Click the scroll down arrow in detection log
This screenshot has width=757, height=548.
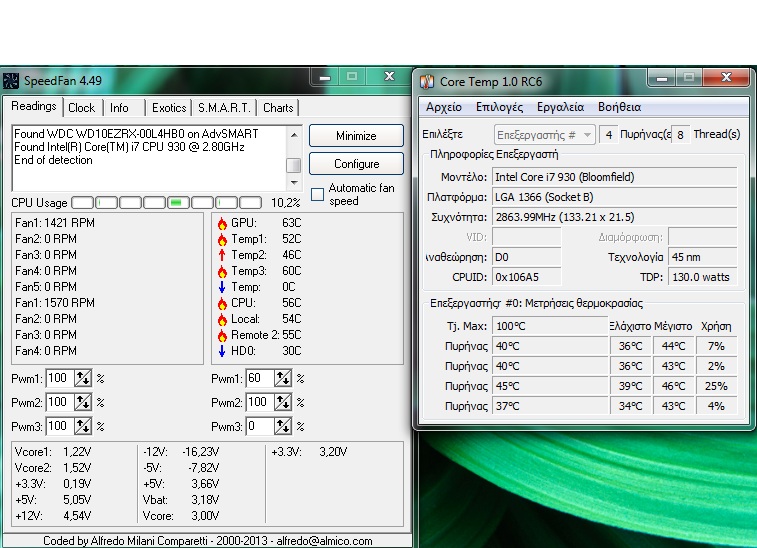pos(294,183)
